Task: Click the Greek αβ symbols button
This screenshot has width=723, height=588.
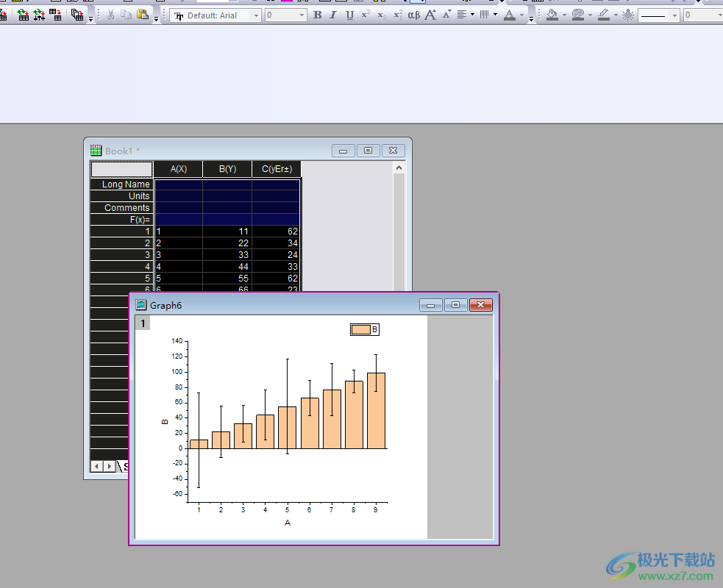Action: (x=413, y=15)
